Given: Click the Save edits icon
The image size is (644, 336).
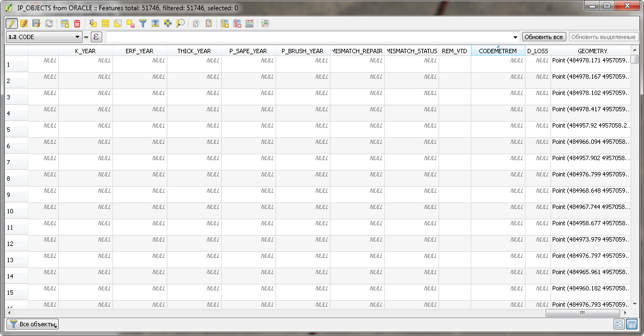Looking at the screenshot, I should point(36,23).
